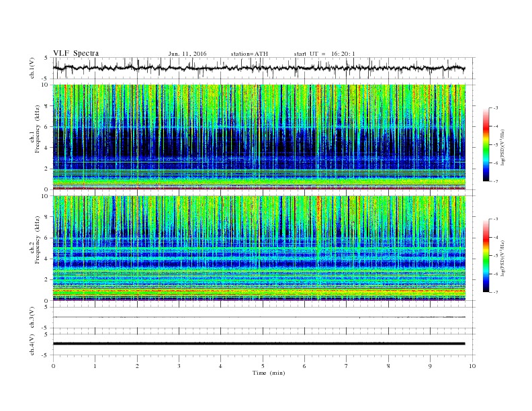Click the ch.1 frequency axis "2" tick label
This screenshot has width=532, height=411.
click(x=46, y=169)
